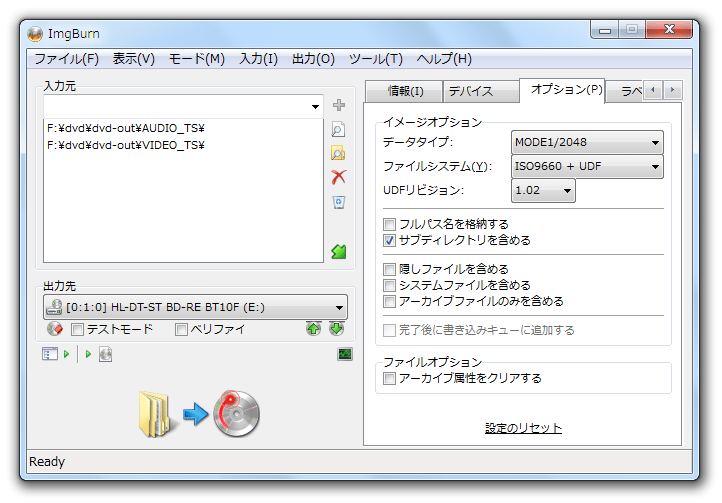Screen dimensions: 722x503
Task: Select the オプション(P) tab
Action: click(x=562, y=90)
